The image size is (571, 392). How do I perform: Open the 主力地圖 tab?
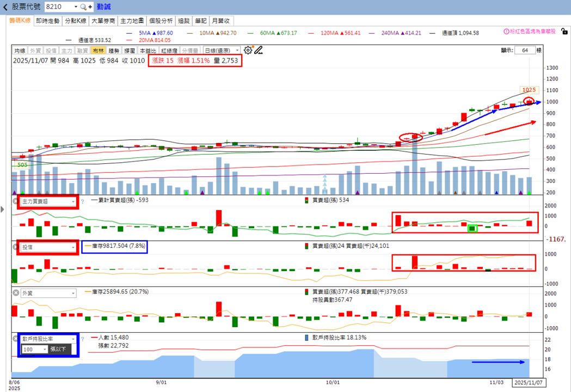click(132, 21)
